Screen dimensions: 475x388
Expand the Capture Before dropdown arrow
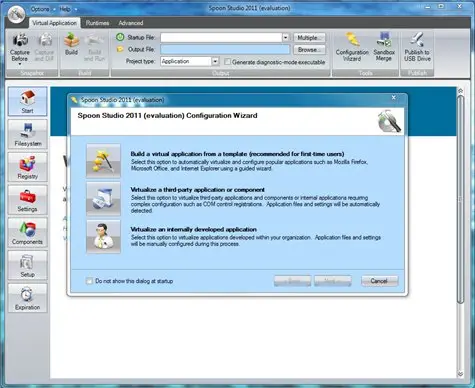(x=20, y=64)
